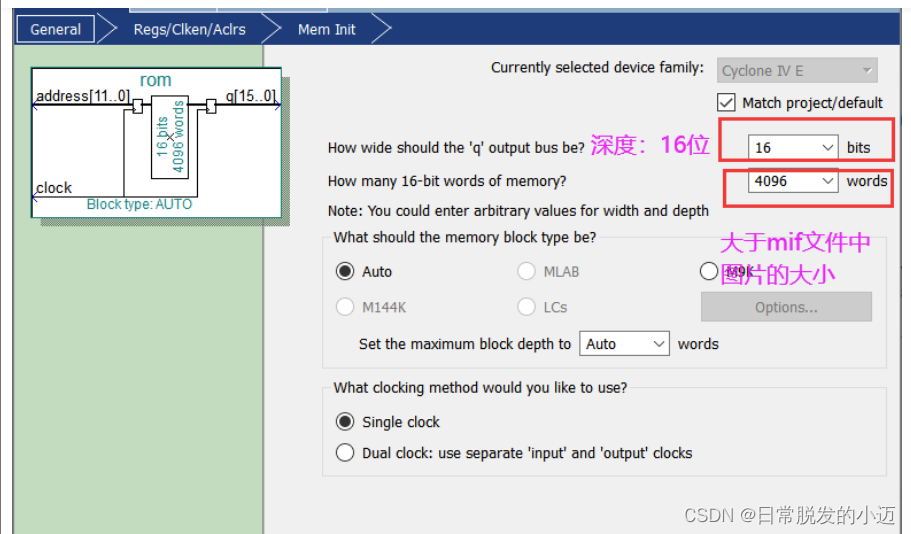The width and height of the screenshot is (911, 534).
Task: Choose the Single clock method
Action: (345, 422)
